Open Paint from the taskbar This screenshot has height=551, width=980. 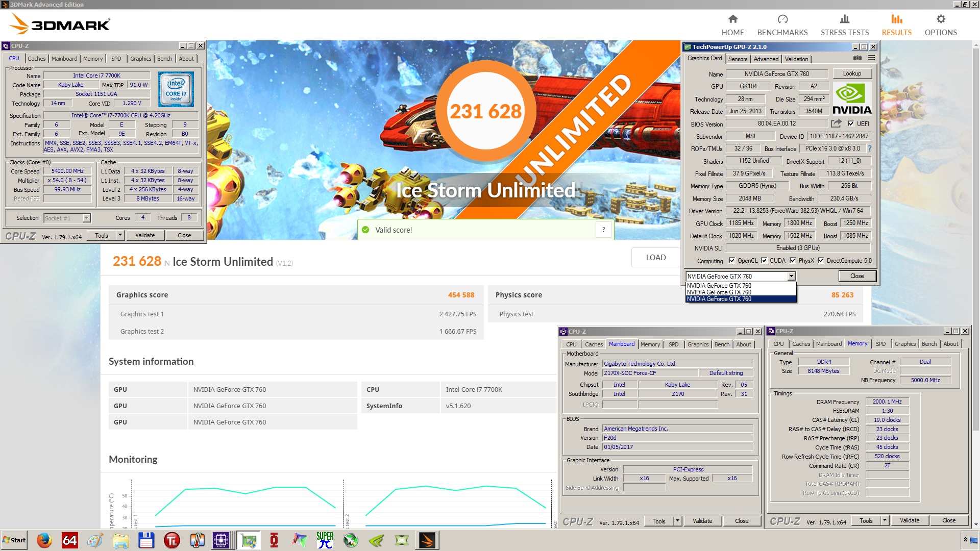tap(95, 540)
